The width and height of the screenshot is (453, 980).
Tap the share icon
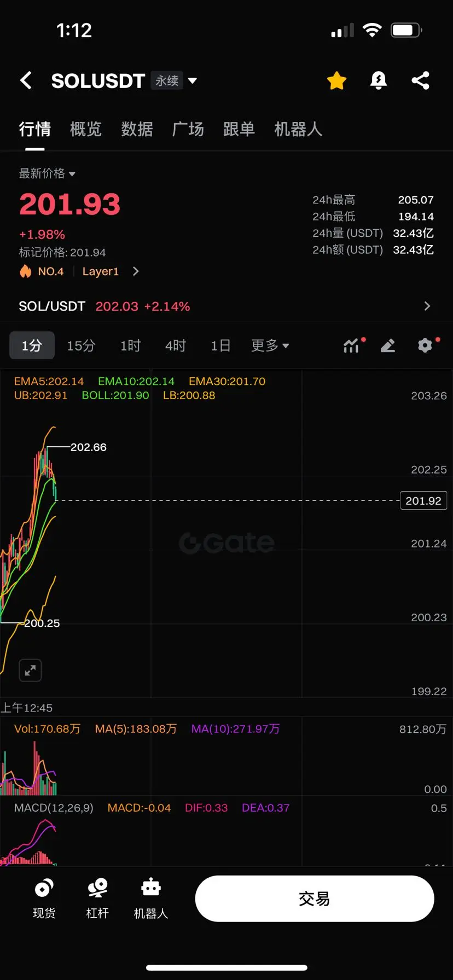[x=420, y=80]
